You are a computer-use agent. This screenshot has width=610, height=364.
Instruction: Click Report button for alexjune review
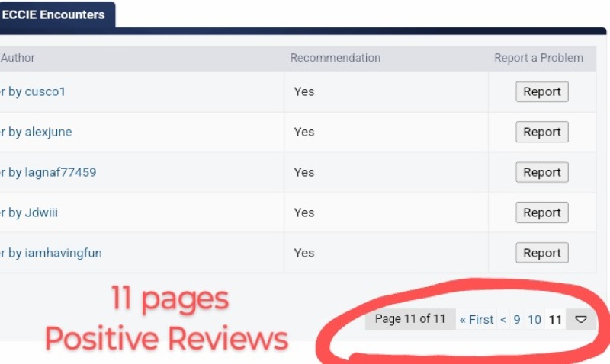pos(542,132)
